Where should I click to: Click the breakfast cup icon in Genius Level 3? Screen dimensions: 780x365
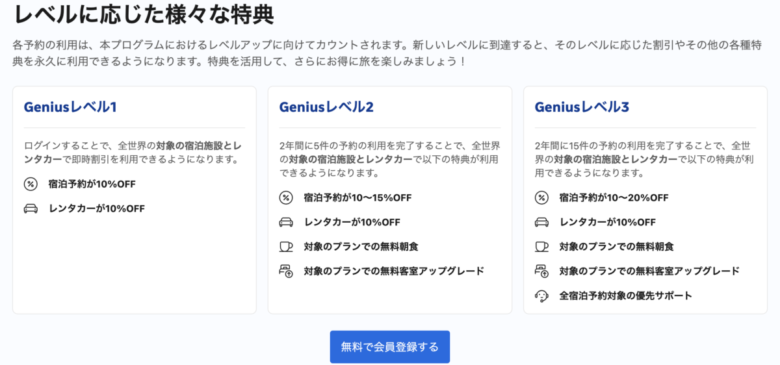click(542, 246)
